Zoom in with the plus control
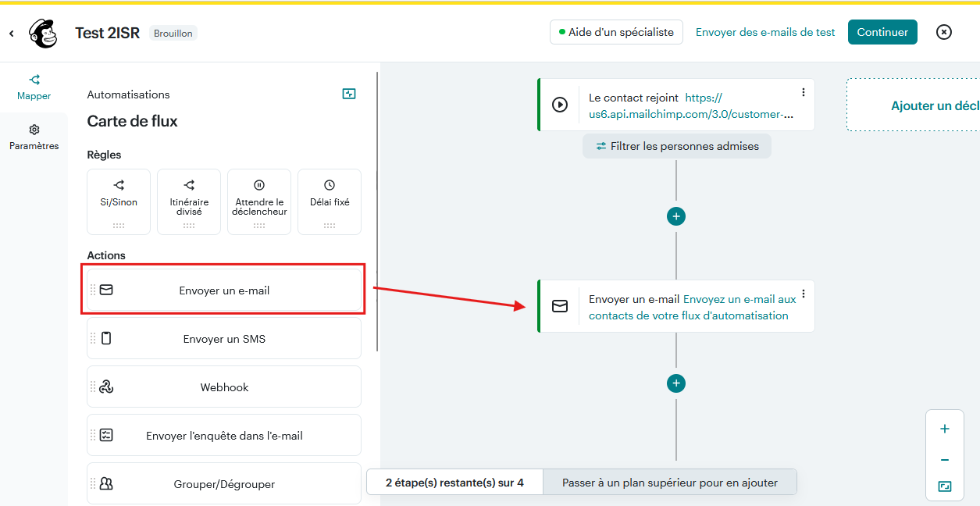This screenshot has width=980, height=506. [x=945, y=429]
